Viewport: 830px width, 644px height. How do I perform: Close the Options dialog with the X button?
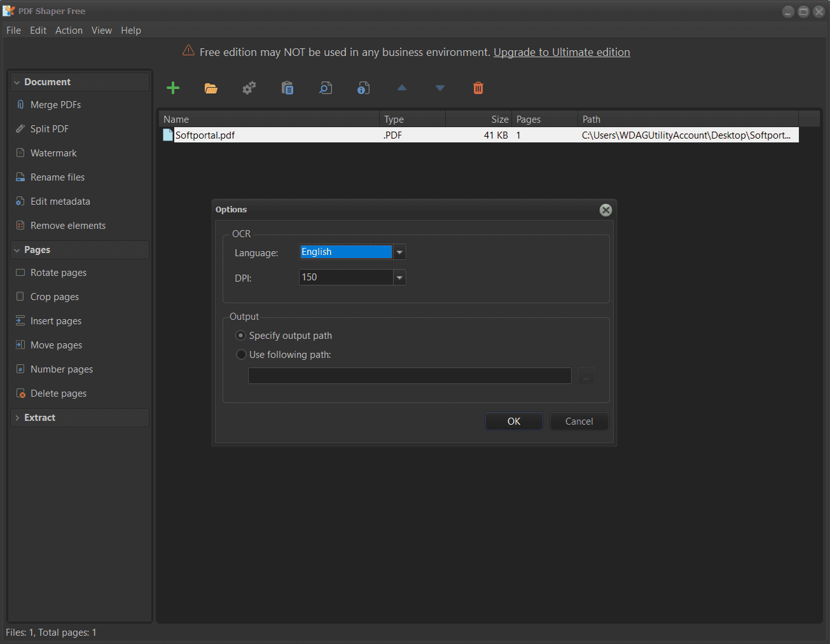[x=605, y=210]
